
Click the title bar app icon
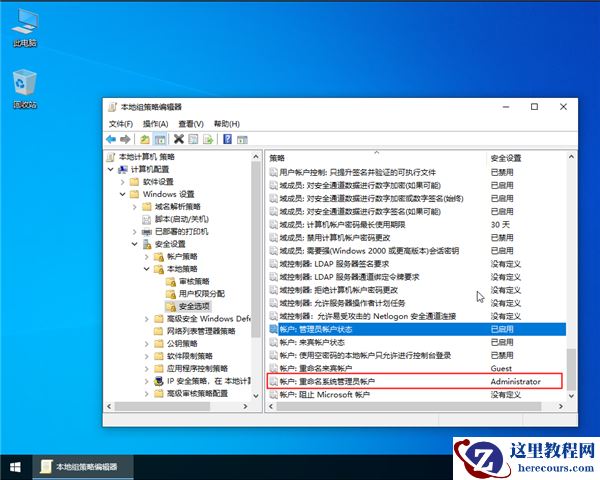coord(112,107)
